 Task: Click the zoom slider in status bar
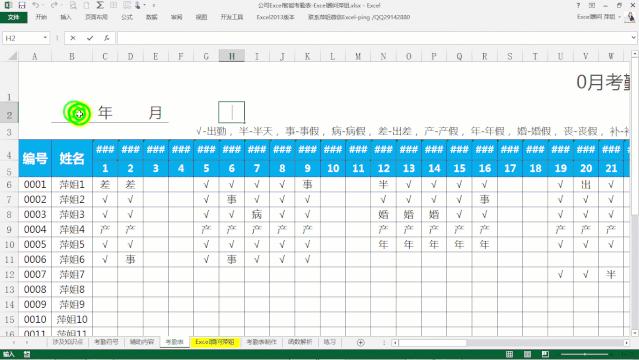585,354
